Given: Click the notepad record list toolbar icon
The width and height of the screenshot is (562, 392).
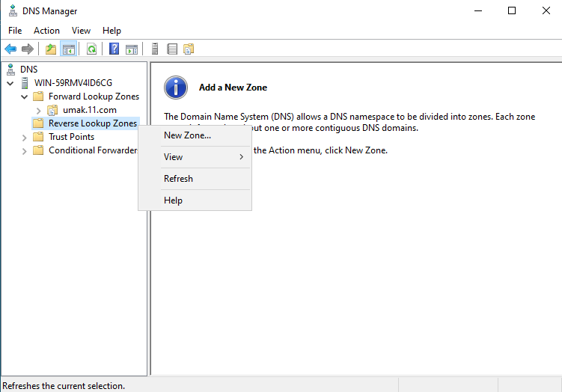Looking at the screenshot, I should pos(172,49).
